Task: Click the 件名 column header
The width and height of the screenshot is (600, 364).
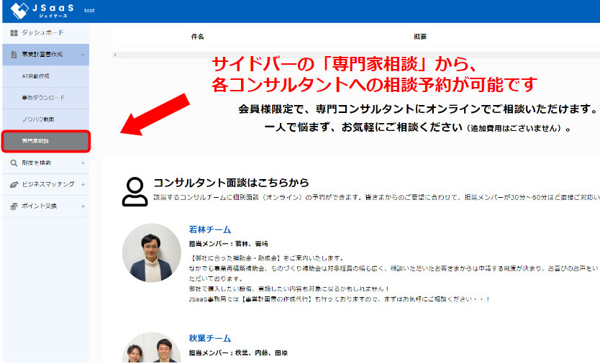Action: pos(197,37)
